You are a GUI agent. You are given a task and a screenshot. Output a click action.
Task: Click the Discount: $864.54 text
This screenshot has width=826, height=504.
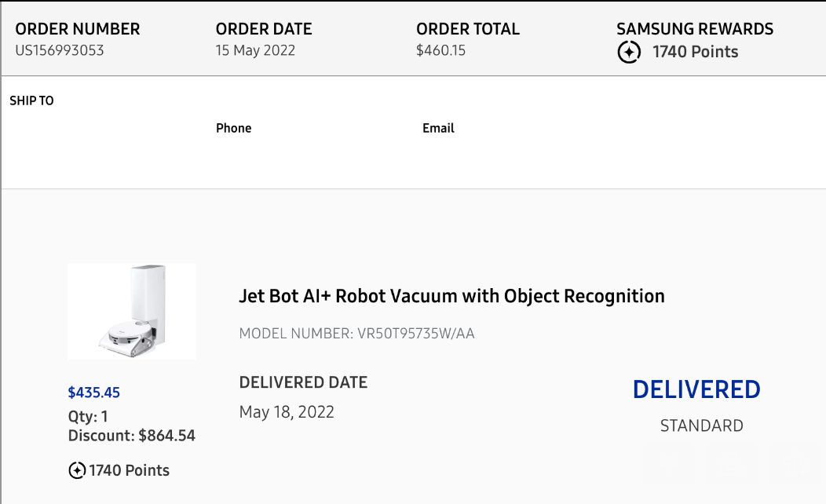pos(131,436)
